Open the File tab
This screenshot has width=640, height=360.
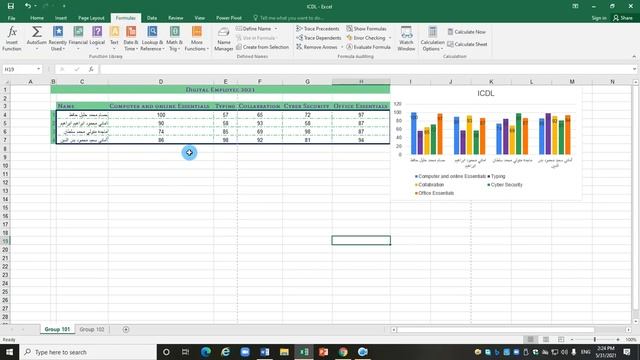tap(11, 18)
